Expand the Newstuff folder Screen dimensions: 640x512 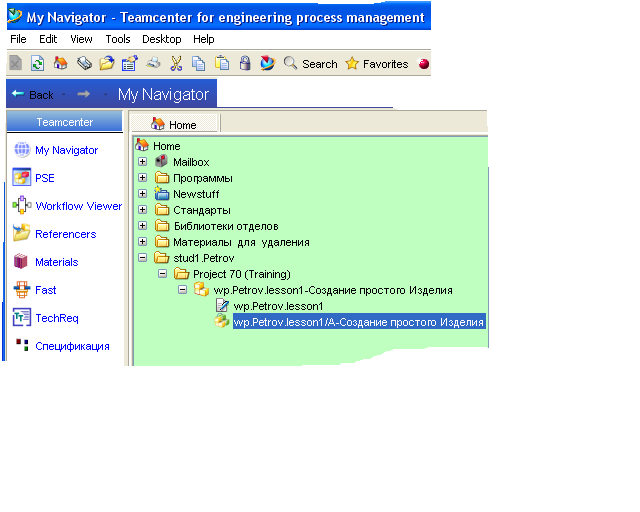point(142,194)
